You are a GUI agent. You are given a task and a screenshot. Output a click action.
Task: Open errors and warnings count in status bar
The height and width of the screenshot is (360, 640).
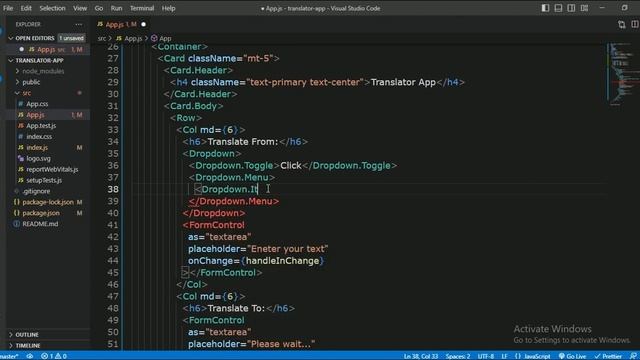click(x=53, y=356)
